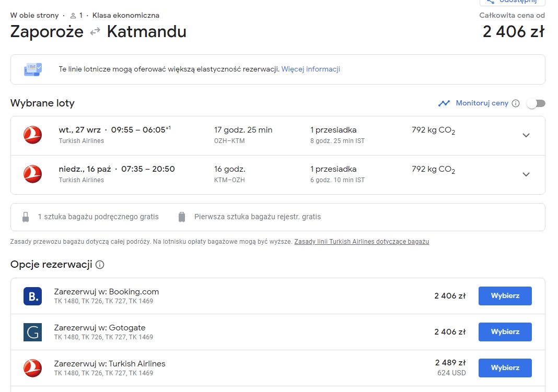558x392 pixels.
Task: Select Booking.com option with Wybierz button
Action: point(505,295)
